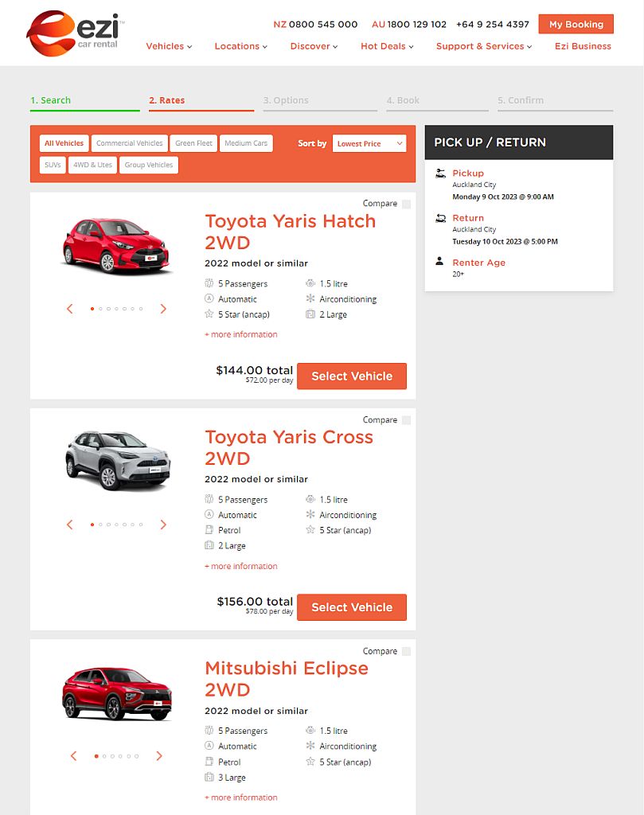Viewport: 644px width, 815px height.
Task: Click the luggage icon showing 3 Large for Mitsubishi Eclipse
Action: [x=208, y=778]
